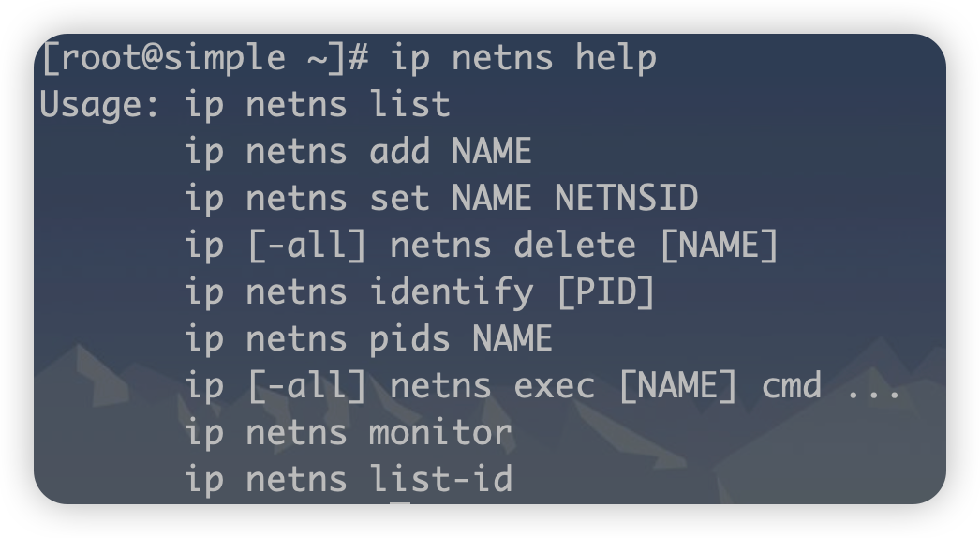Click the '[PID]' argument text
The height and width of the screenshot is (538, 980).
pos(605,292)
